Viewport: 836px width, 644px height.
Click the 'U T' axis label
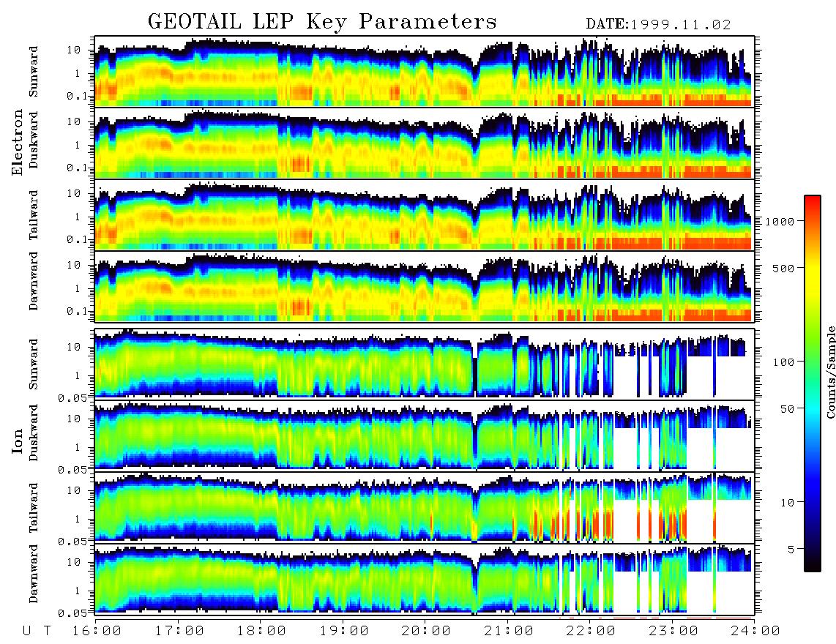click(37, 631)
